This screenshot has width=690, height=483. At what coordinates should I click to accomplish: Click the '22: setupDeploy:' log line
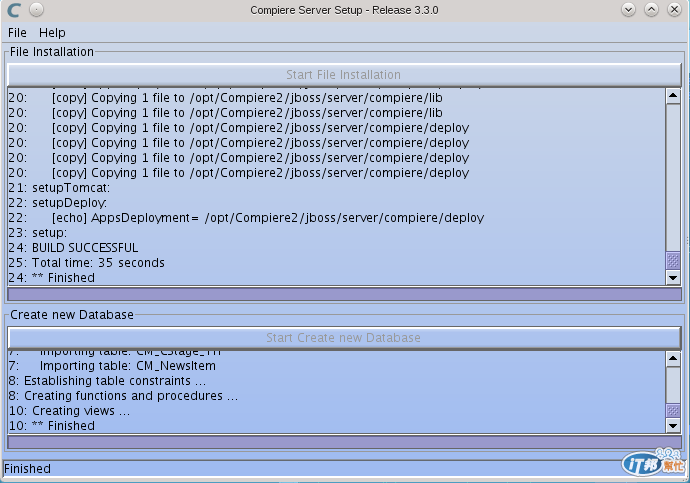(58, 203)
